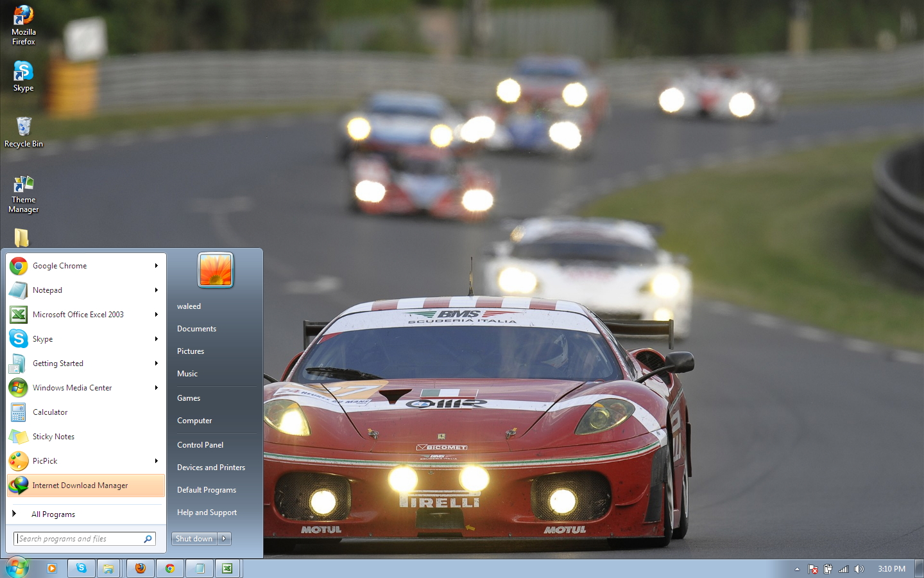Launch Skype from the taskbar
This screenshot has height=578, width=924.
point(81,568)
